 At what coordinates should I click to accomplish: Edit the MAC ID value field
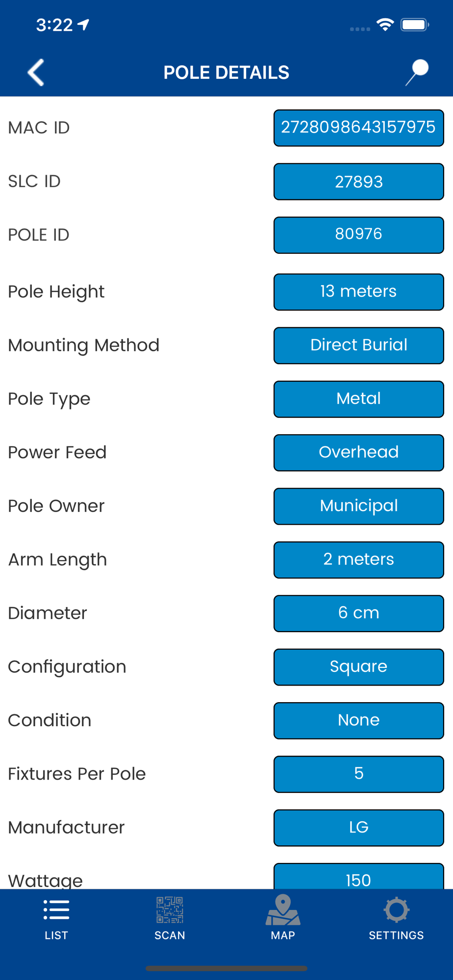coord(358,128)
